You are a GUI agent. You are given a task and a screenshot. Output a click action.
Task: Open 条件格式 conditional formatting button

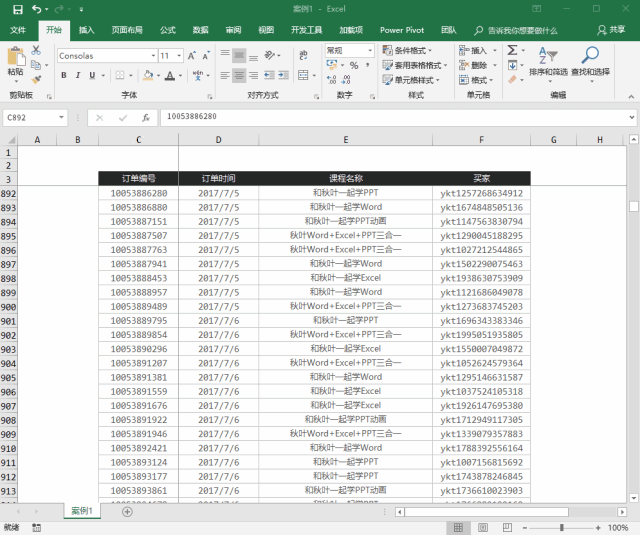[407, 50]
